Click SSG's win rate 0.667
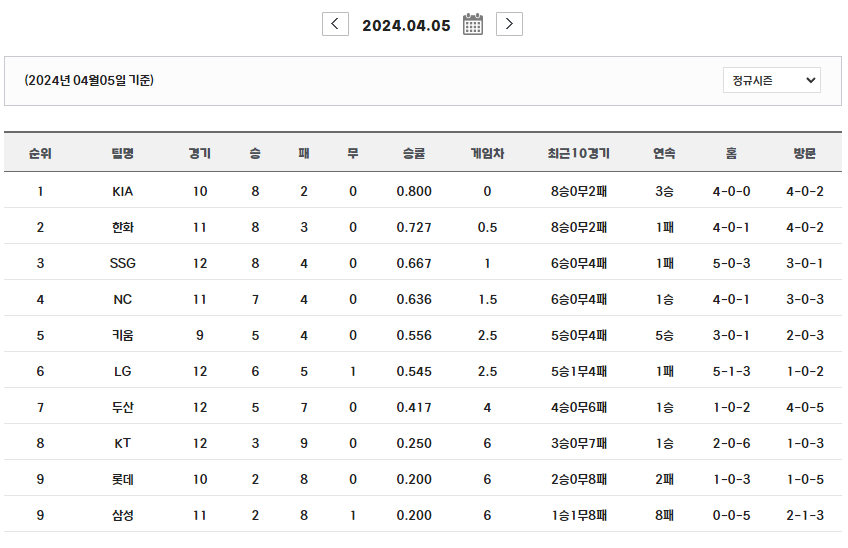This screenshot has width=848, height=548. 414,263
